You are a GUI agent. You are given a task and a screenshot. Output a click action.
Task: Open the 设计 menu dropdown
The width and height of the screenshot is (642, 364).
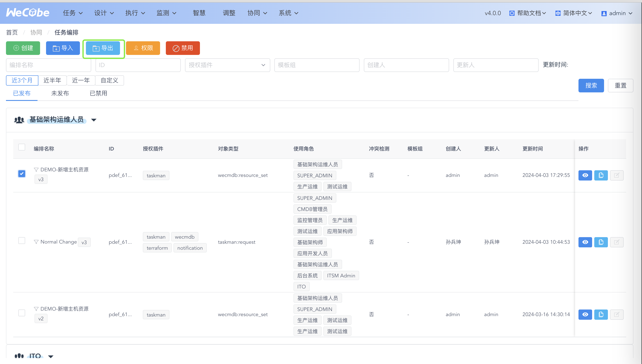tap(104, 13)
